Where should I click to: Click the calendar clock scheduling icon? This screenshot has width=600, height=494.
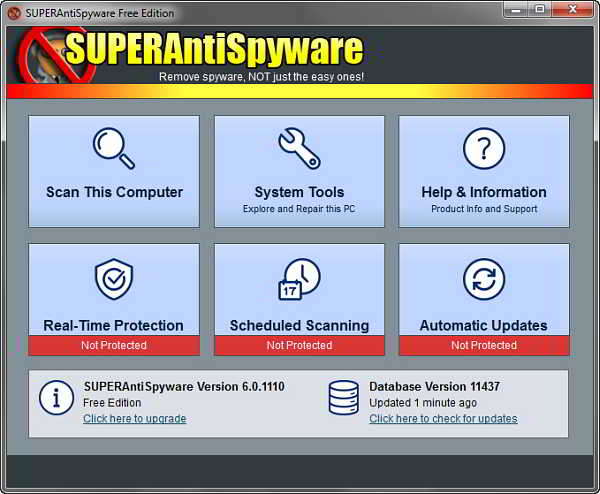coord(299,279)
